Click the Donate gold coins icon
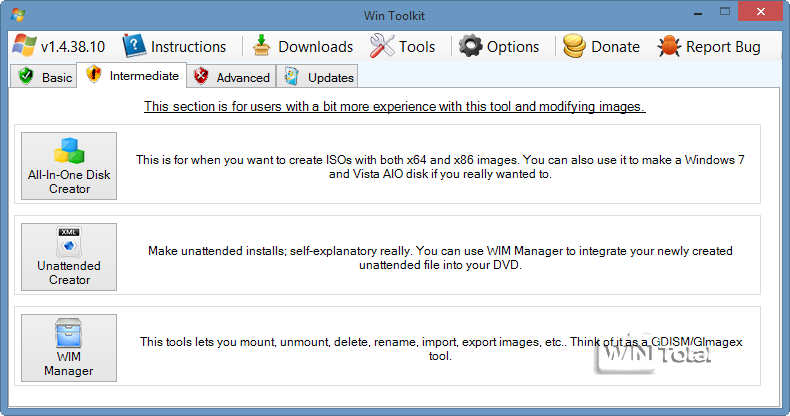The height and width of the screenshot is (416, 790). click(x=574, y=46)
